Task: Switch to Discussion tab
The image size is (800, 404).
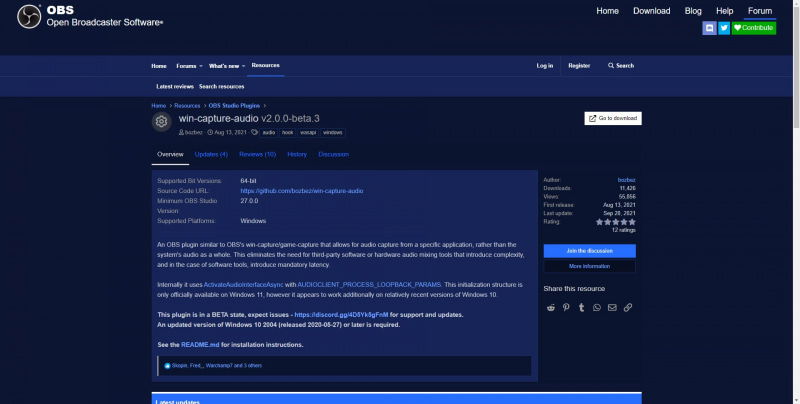Action: 334,155
